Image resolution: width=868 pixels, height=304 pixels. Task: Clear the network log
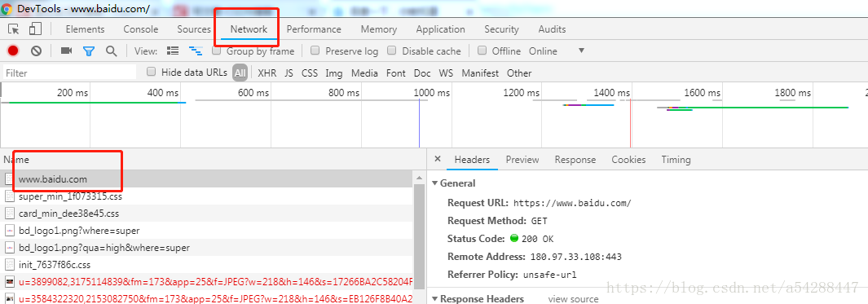click(x=36, y=51)
